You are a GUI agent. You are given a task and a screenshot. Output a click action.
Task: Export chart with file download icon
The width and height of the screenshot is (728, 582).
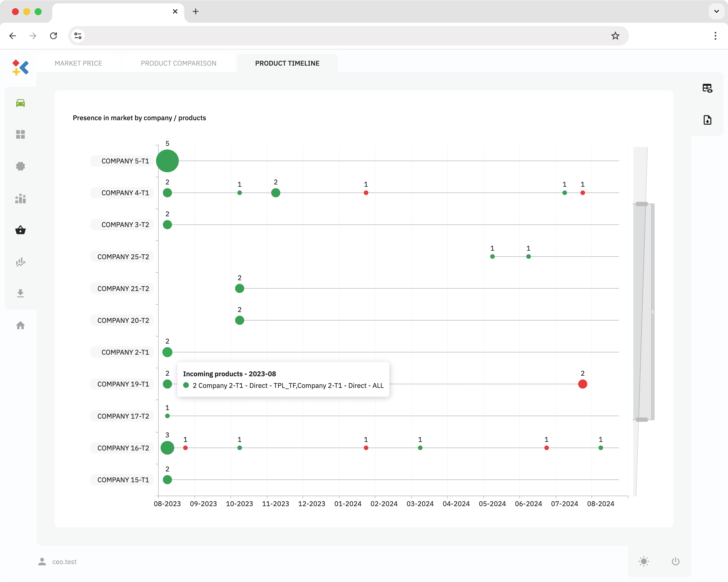pyautogui.click(x=707, y=120)
